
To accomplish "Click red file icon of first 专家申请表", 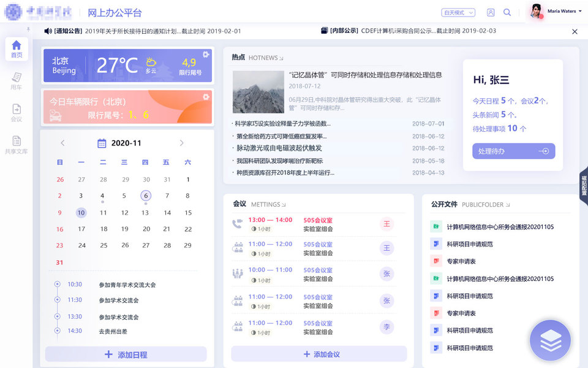I will click(x=435, y=261).
